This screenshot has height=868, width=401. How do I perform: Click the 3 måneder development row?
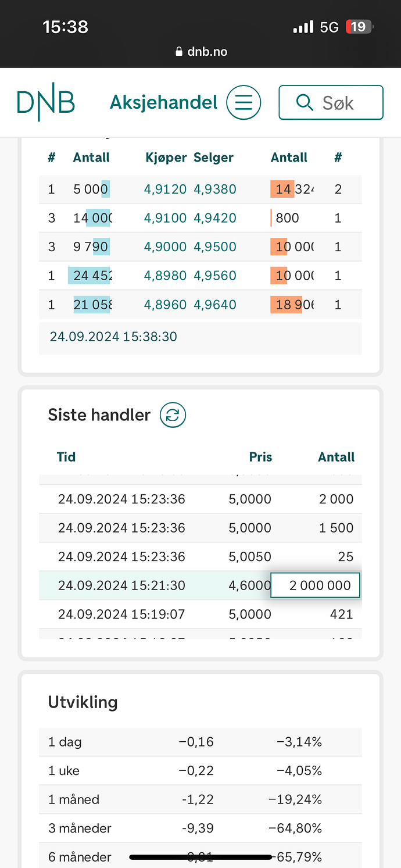pos(200,828)
